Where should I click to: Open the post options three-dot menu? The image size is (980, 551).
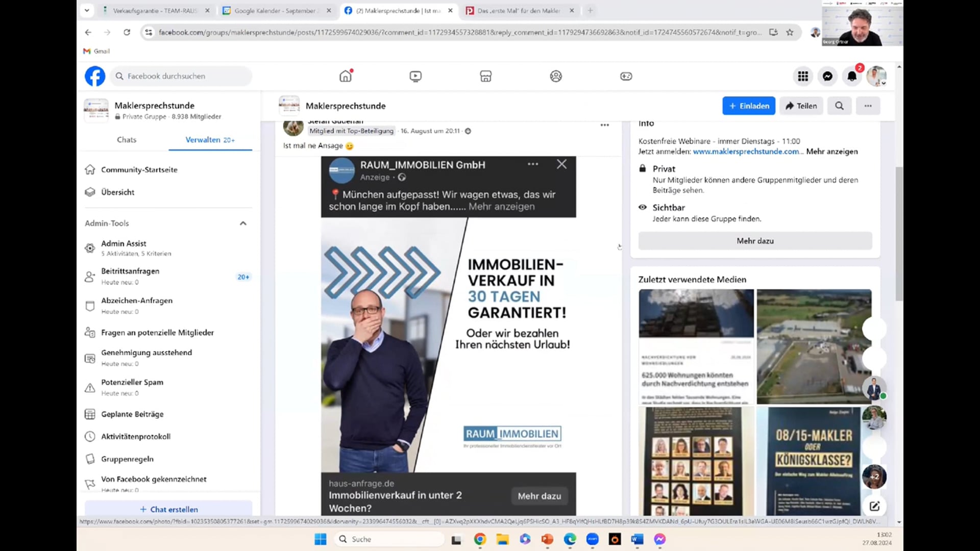(604, 125)
